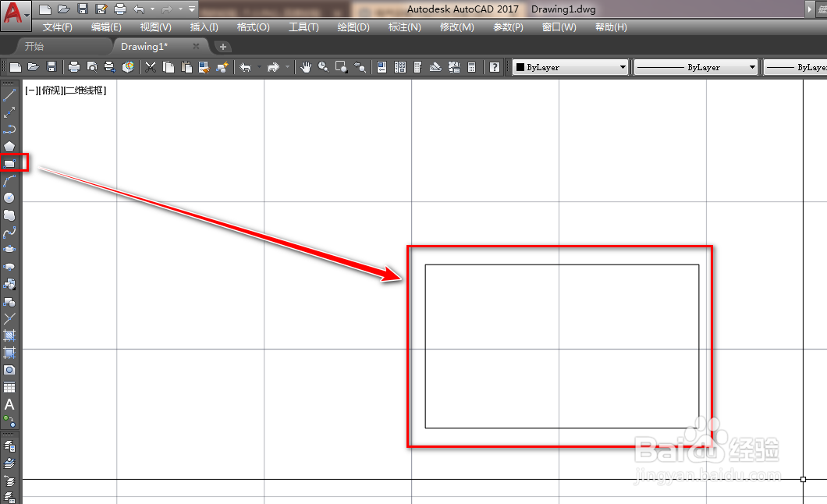
Task: Select the Table tool
Action: 9,388
